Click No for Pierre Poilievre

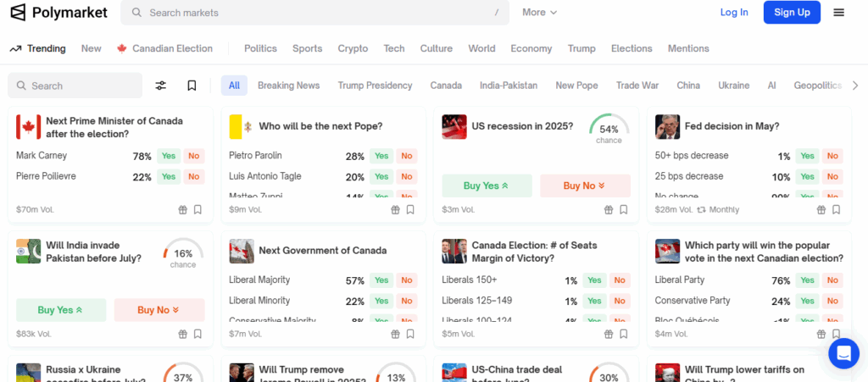point(194,177)
